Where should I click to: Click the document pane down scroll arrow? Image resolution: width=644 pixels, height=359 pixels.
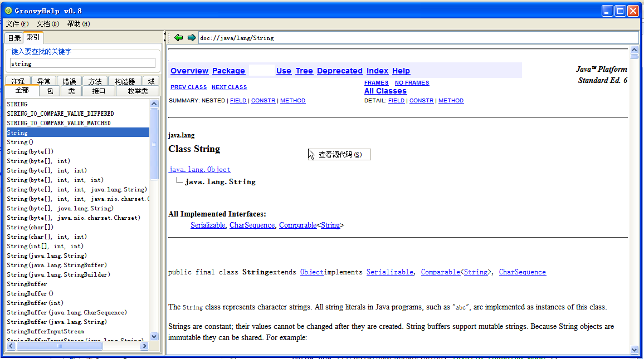634,350
